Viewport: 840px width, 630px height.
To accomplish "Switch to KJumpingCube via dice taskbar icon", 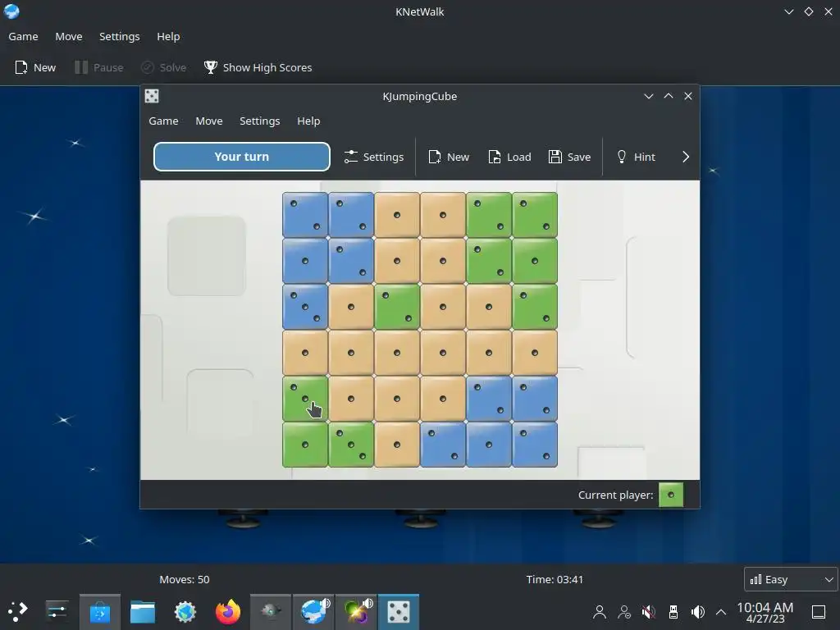I will [x=399, y=612].
